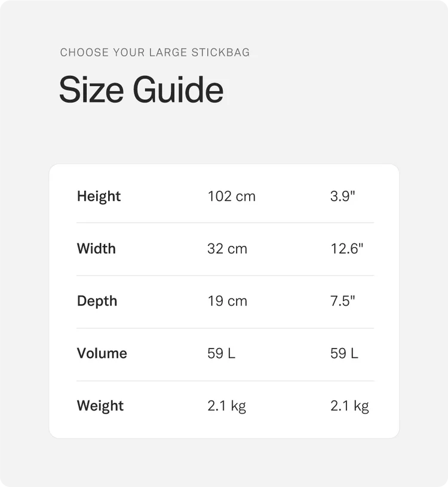Select the 59 L metric volume value
448x487 pixels.
point(222,353)
